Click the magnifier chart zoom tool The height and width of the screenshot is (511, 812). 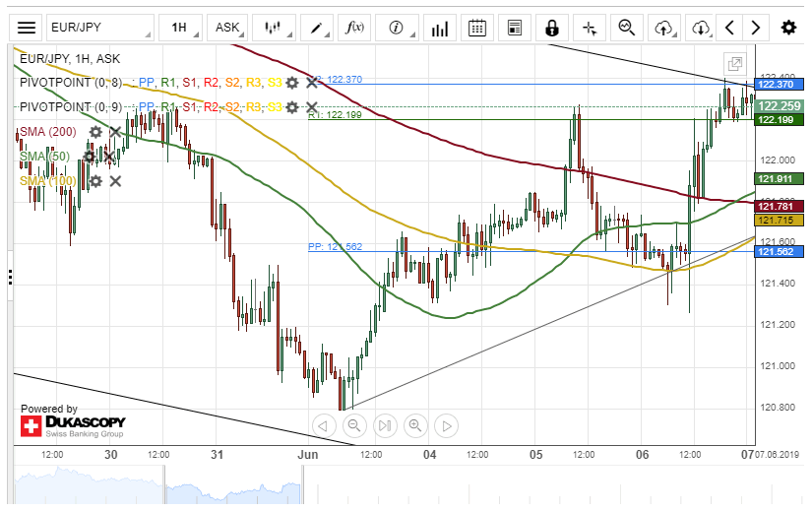(x=627, y=28)
